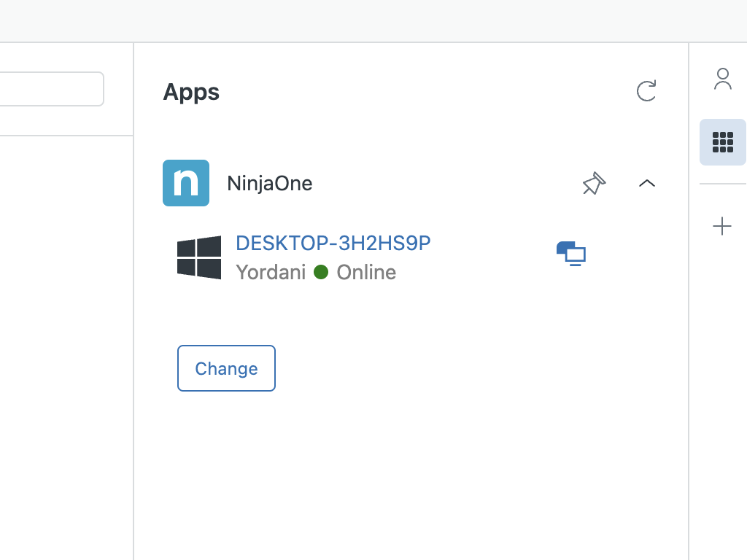The width and height of the screenshot is (747, 560).
Task: Collapse the NinjaOne app section
Action: pyautogui.click(x=647, y=183)
